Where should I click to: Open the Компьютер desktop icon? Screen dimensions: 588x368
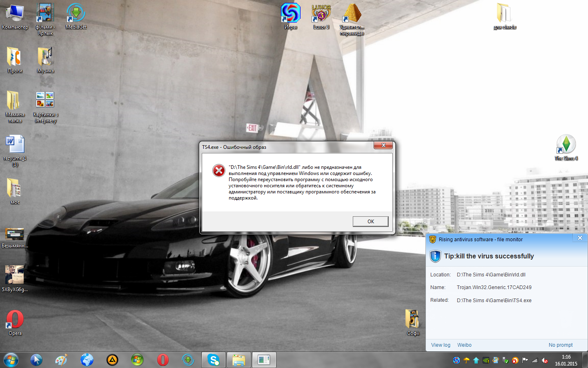(x=15, y=16)
